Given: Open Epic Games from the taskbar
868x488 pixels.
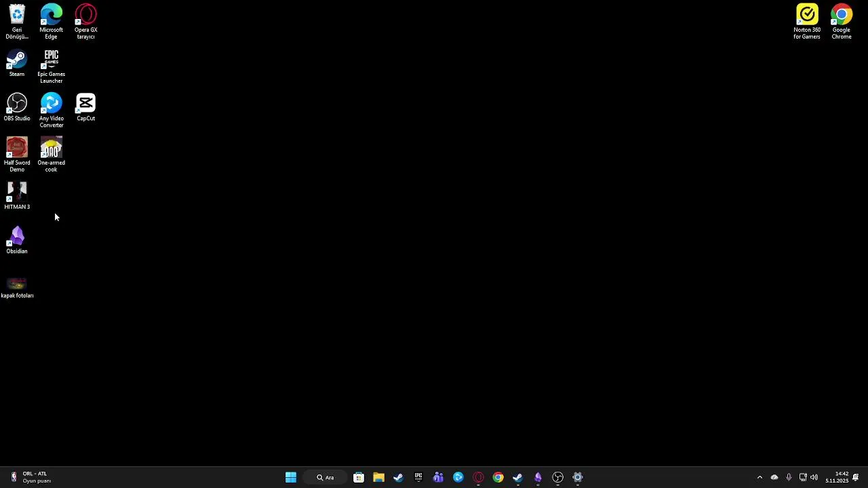Looking at the screenshot, I should [418, 477].
